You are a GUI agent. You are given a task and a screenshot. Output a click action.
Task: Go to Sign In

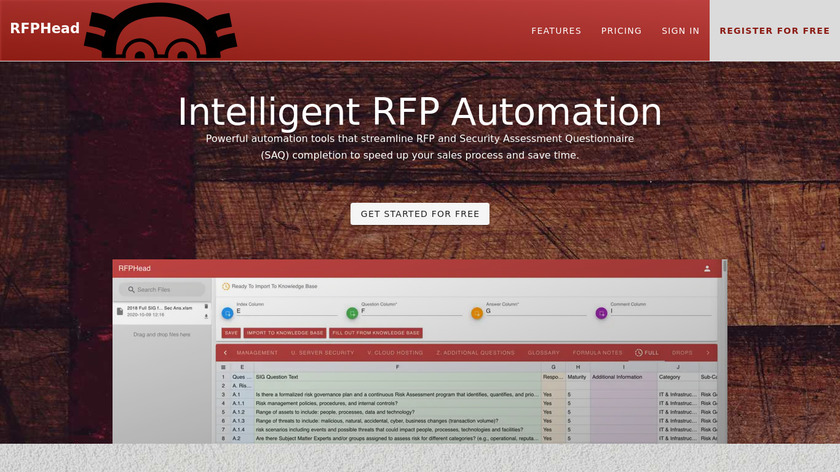pyautogui.click(x=680, y=31)
